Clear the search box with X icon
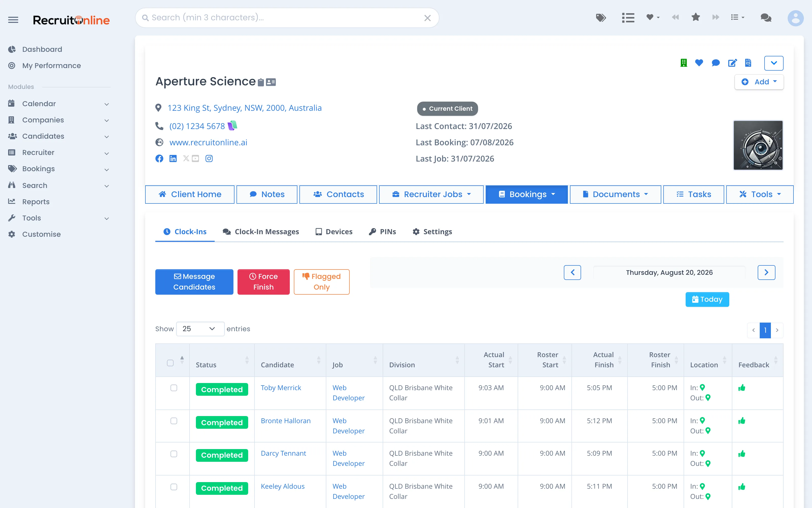Viewport: 812px width, 508px height. click(x=427, y=18)
